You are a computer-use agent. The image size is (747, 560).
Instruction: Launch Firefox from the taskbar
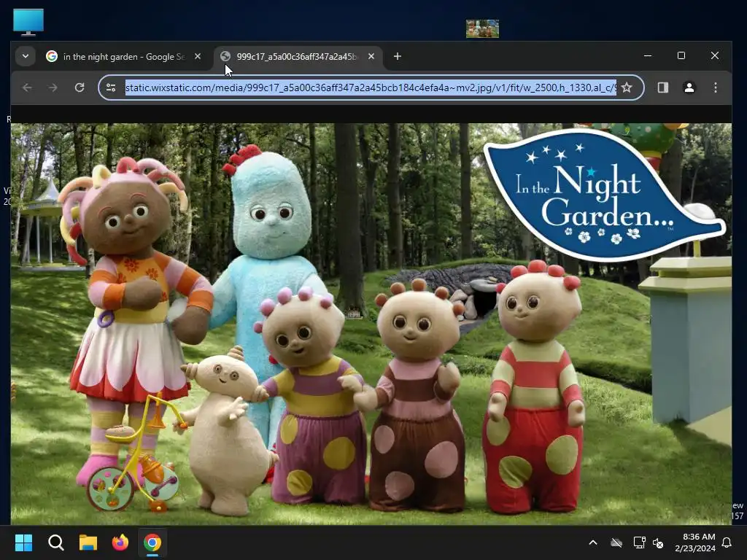[120, 542]
